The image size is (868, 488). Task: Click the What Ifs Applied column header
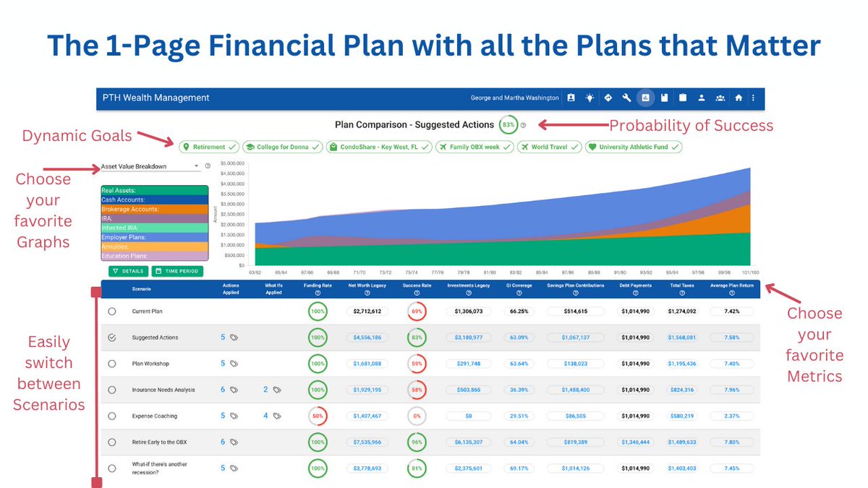(273, 289)
